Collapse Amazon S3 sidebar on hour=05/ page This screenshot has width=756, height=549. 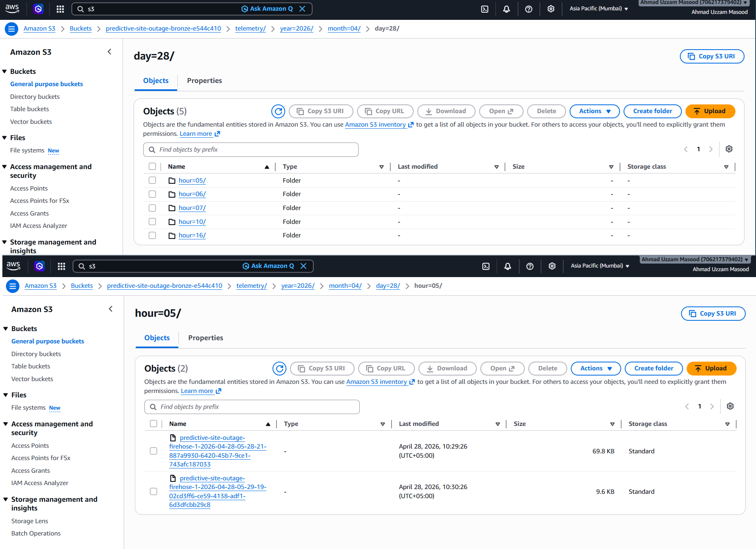(x=111, y=309)
